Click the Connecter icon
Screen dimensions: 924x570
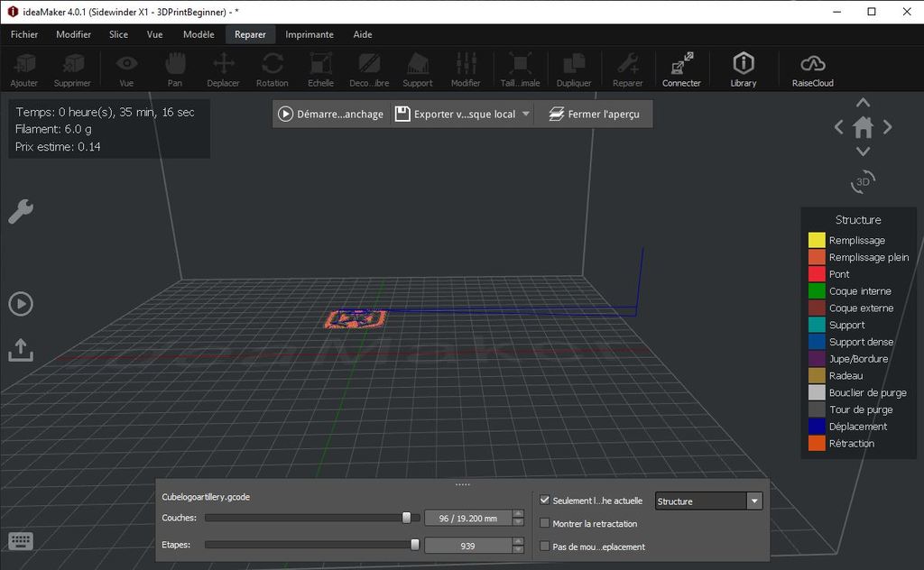coord(681,68)
